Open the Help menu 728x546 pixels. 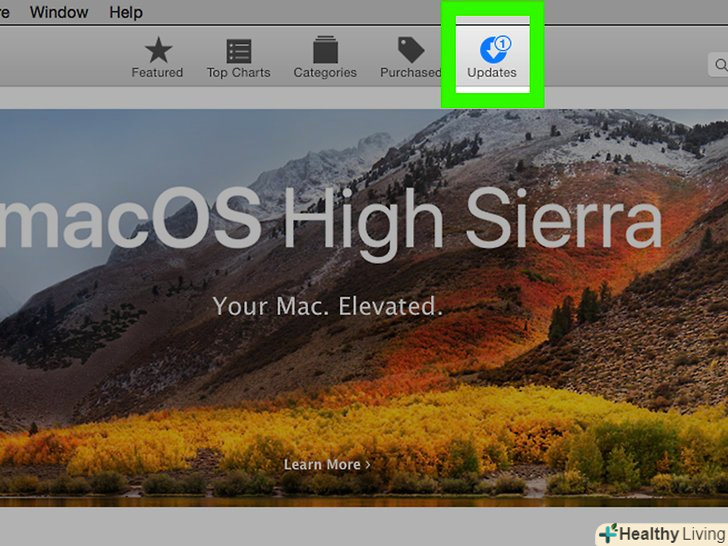point(126,12)
